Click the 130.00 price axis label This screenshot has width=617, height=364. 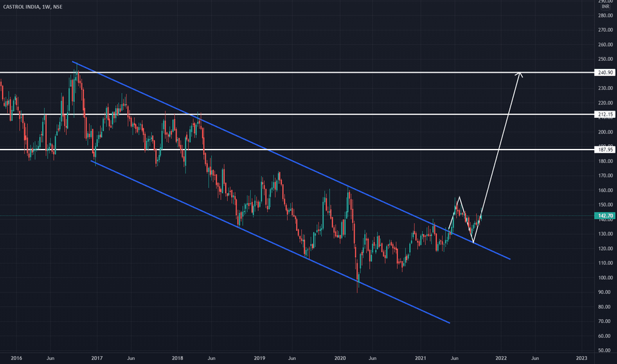605,234
